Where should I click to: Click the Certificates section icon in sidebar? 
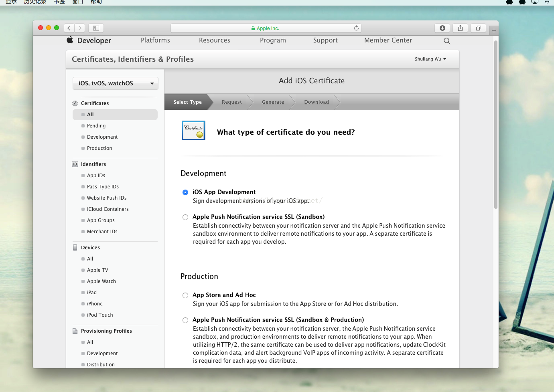click(x=75, y=103)
